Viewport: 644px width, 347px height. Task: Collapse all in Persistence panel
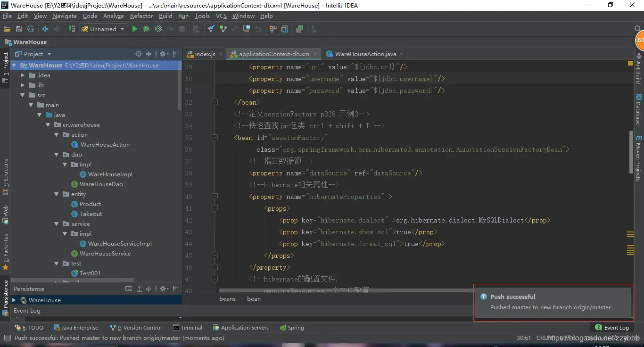click(149, 289)
